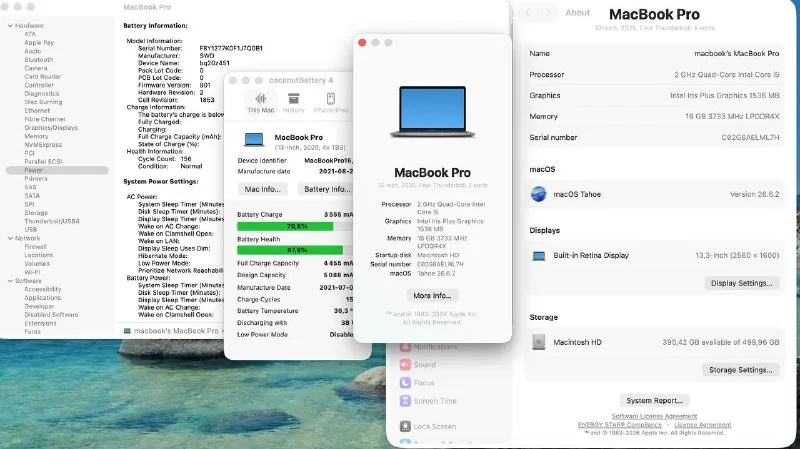Select Storage in System Report sidebar

point(36,213)
